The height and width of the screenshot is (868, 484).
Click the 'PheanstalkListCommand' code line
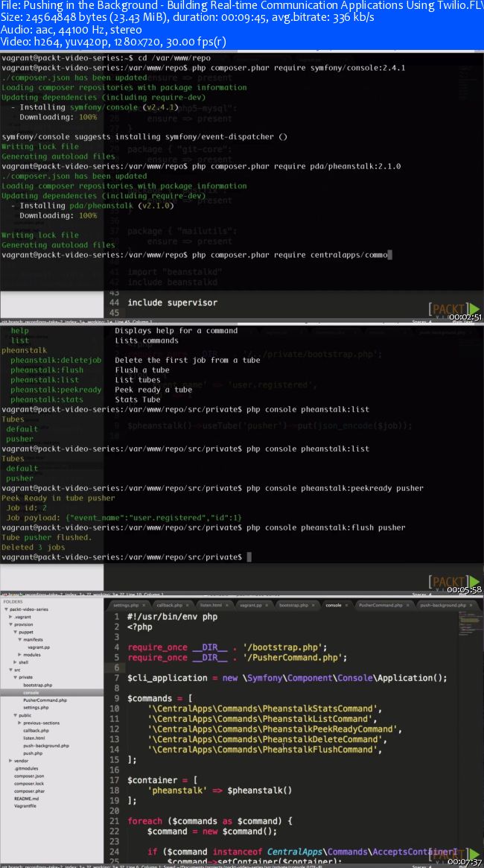click(262, 719)
